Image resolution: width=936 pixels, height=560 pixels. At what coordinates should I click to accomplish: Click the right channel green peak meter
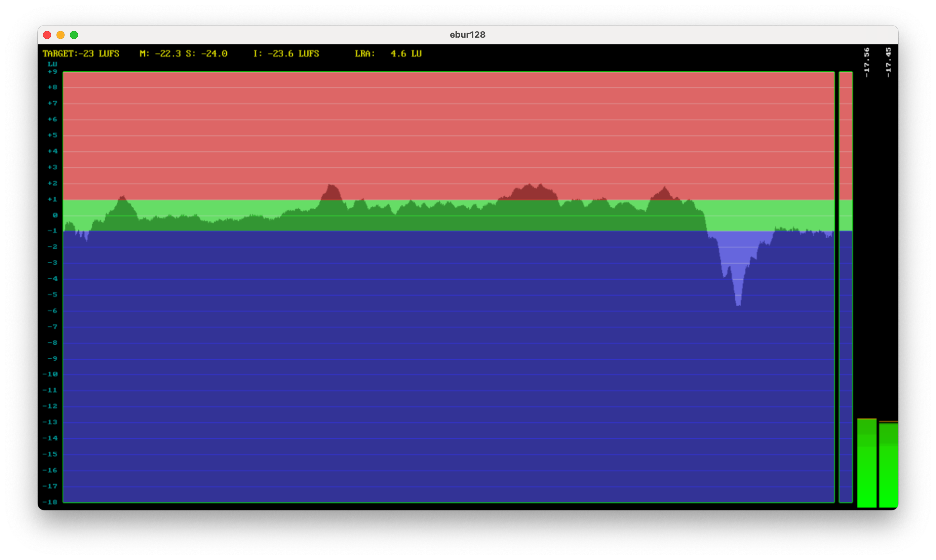(x=889, y=465)
